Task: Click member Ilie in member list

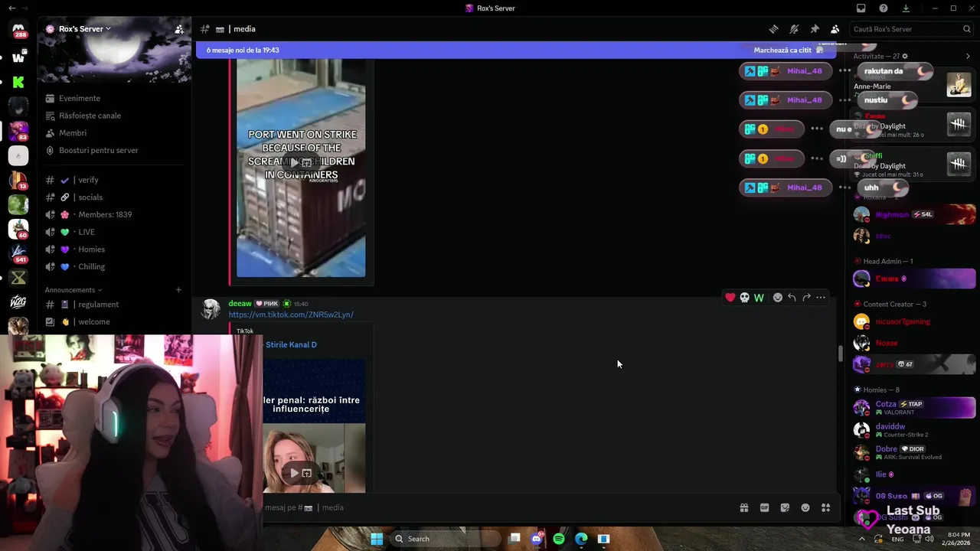Action: (x=914, y=474)
